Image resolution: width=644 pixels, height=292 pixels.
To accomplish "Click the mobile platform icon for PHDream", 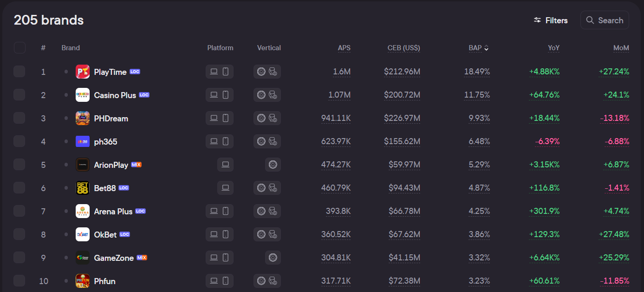I will (226, 118).
